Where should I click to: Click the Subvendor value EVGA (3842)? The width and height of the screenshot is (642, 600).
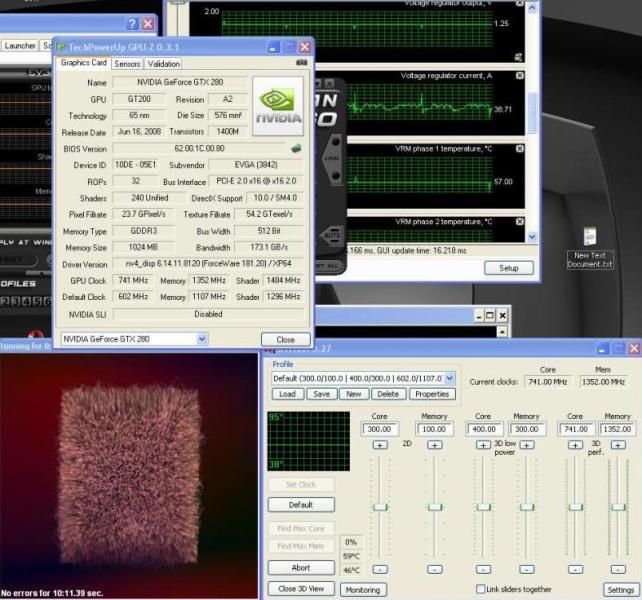click(x=256, y=165)
